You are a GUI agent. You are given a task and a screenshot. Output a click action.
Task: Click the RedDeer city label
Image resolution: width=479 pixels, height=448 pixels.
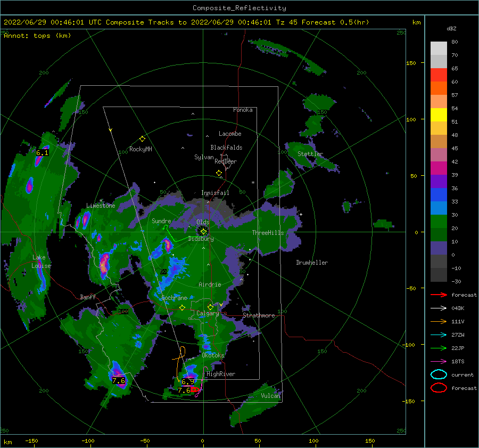click(x=226, y=161)
